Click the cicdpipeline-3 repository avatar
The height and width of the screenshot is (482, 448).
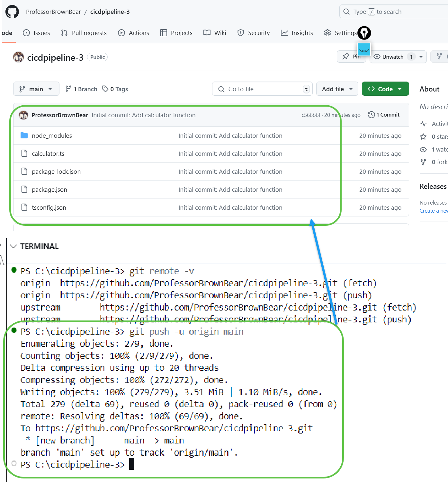pyautogui.click(x=18, y=57)
